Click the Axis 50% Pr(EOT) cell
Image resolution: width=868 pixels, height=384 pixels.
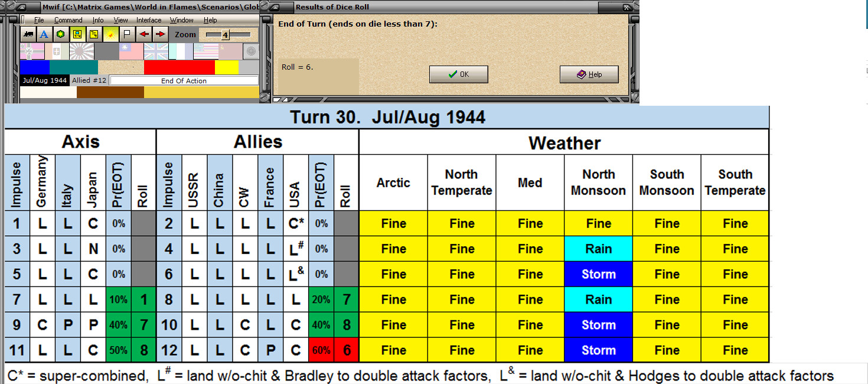point(118,350)
